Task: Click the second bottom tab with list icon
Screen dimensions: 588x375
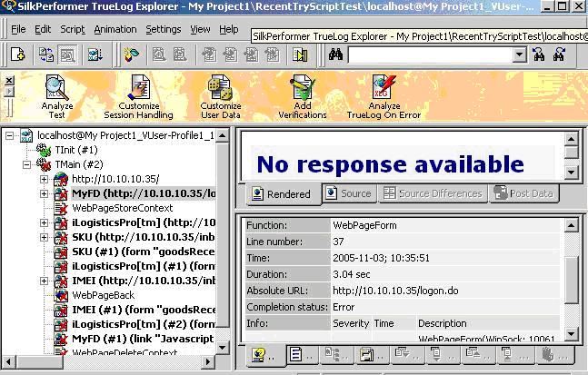Action: pyautogui.click(x=301, y=355)
